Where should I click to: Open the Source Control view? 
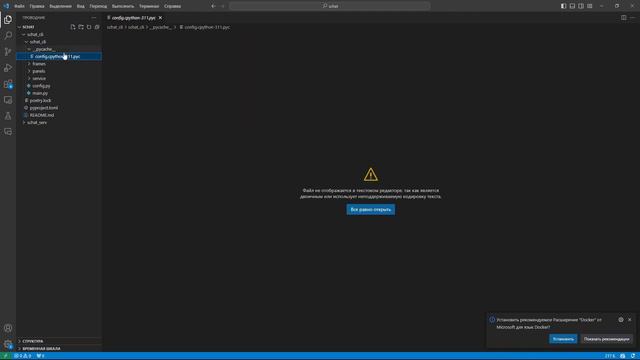(x=8, y=51)
